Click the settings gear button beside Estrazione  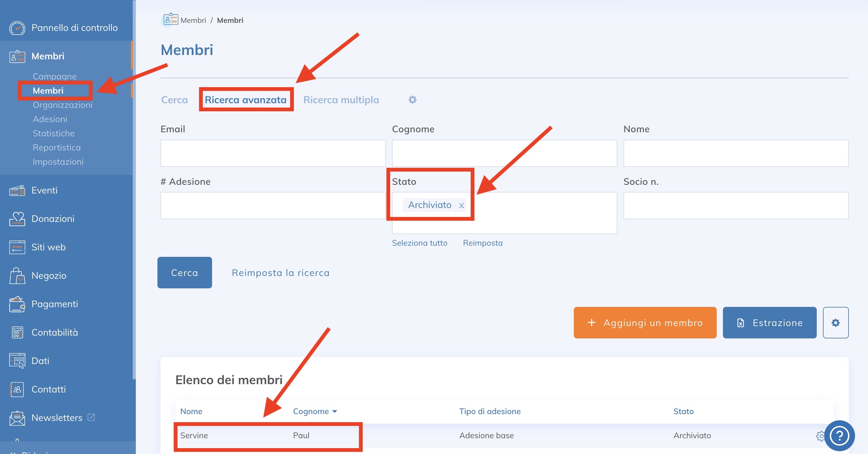(835, 323)
